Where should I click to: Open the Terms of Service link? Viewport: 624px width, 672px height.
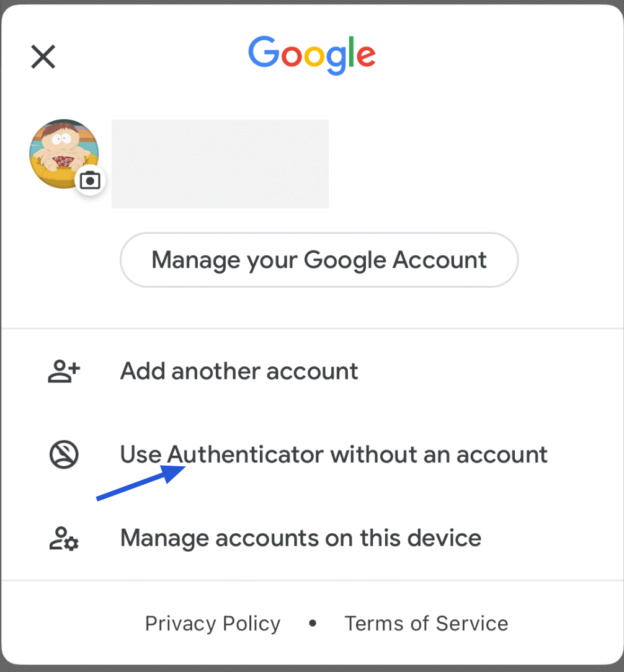pyautogui.click(x=426, y=624)
